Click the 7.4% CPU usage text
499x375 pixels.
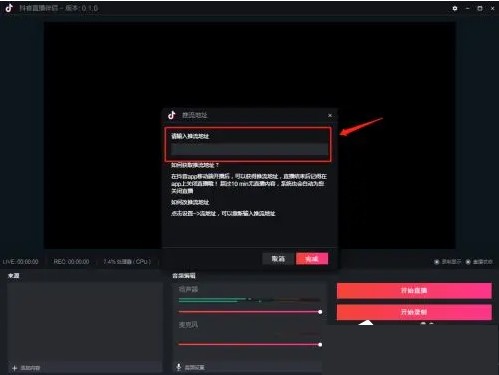point(127,262)
